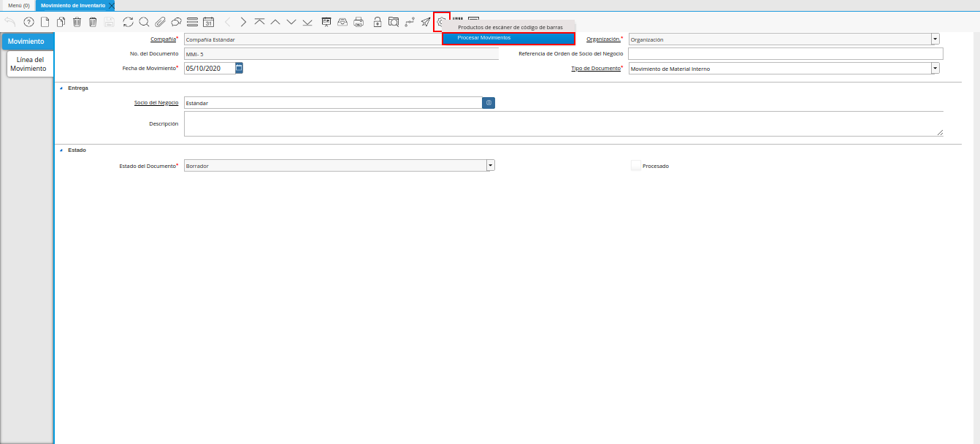Open date picker beside Fecha de Movimiento
The height and width of the screenshot is (444, 980).
coord(239,68)
